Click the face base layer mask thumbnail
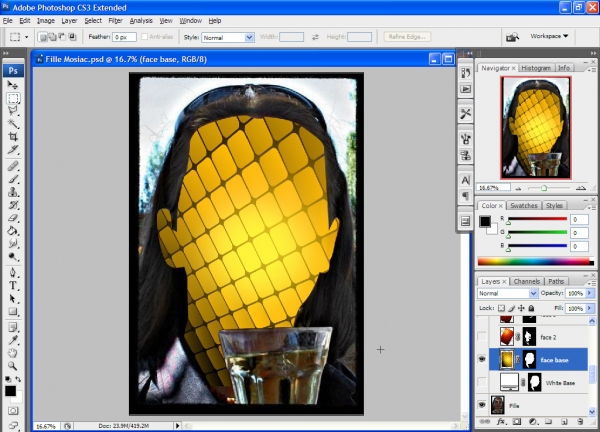 pos(530,360)
